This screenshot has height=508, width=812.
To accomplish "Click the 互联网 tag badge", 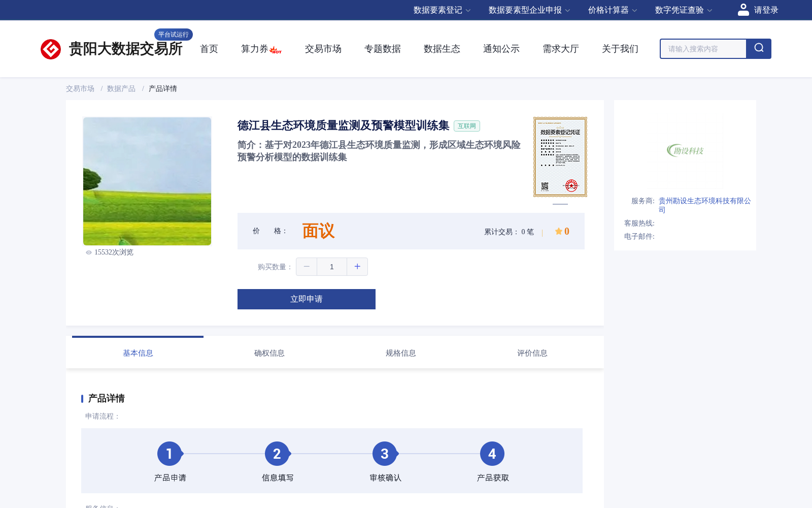I will tap(467, 126).
